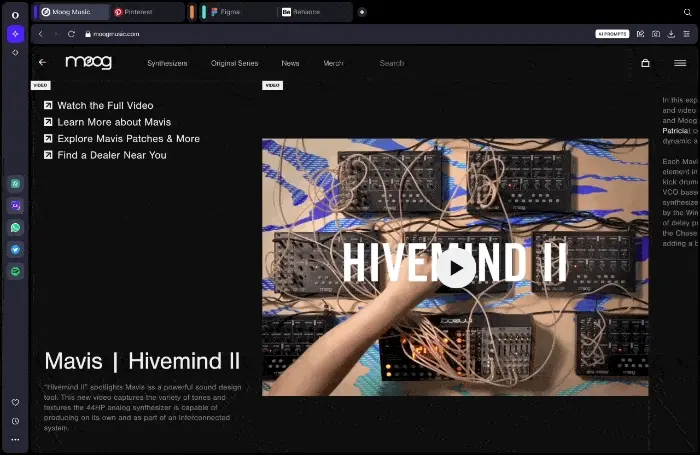Take a snapshot with camera icon
The height and width of the screenshot is (455, 700).
[656, 34]
